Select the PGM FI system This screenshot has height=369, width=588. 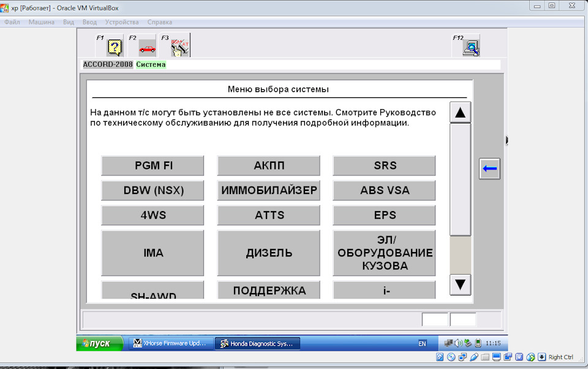click(153, 166)
